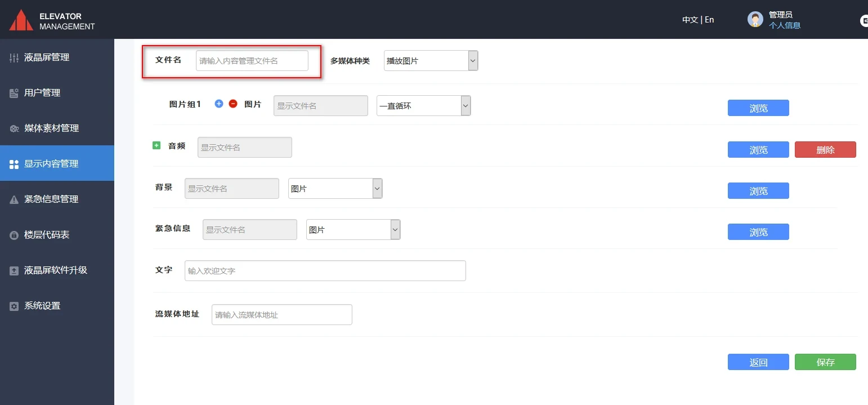Click the 紧急信息管理 warning icon
The height and width of the screenshot is (405, 868).
click(x=14, y=199)
